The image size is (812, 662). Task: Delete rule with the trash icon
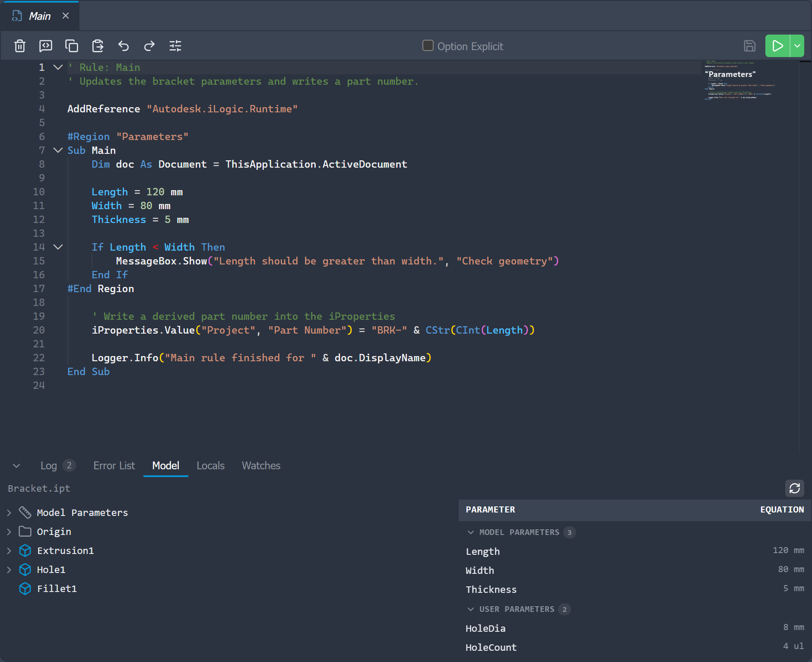20,46
